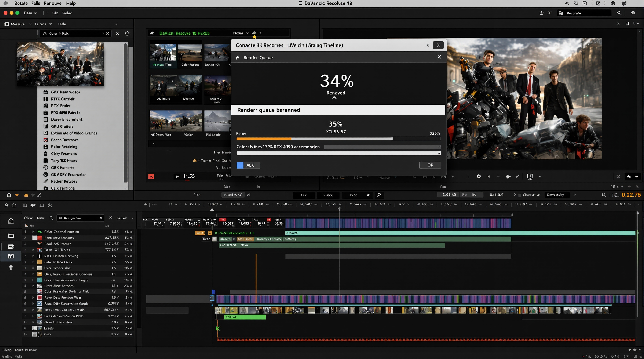Tick the checkbox on the Exasts row
The width and height of the screenshot is (644, 359).
pos(34,328)
